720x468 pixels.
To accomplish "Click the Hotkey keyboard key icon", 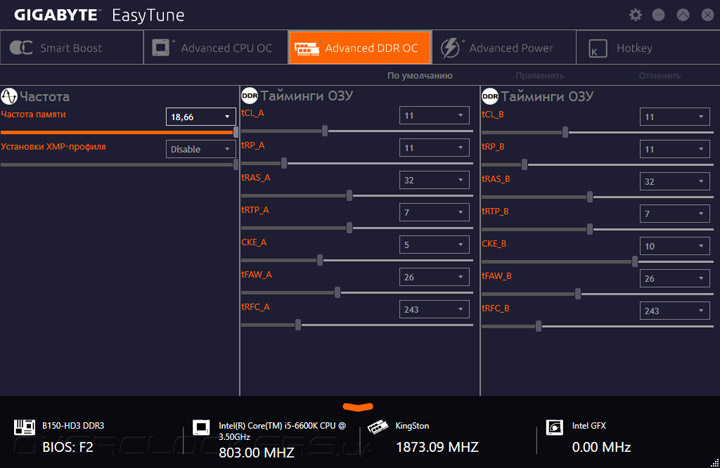I will (597, 48).
